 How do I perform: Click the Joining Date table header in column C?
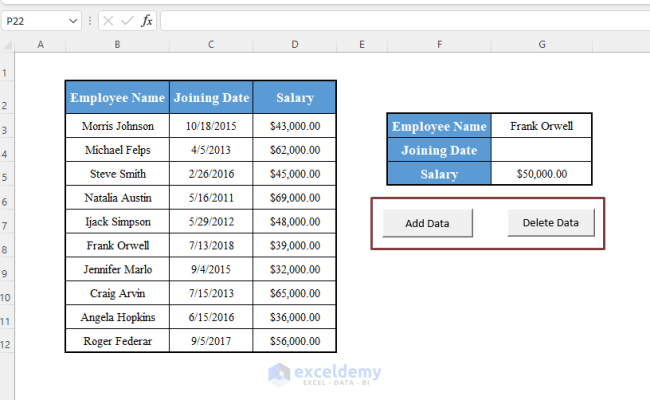211,97
